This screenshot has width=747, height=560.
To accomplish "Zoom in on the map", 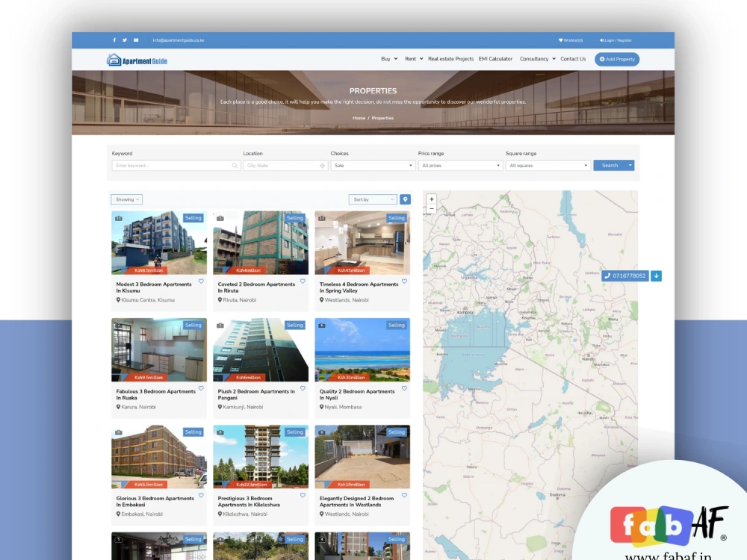I will click(432, 199).
